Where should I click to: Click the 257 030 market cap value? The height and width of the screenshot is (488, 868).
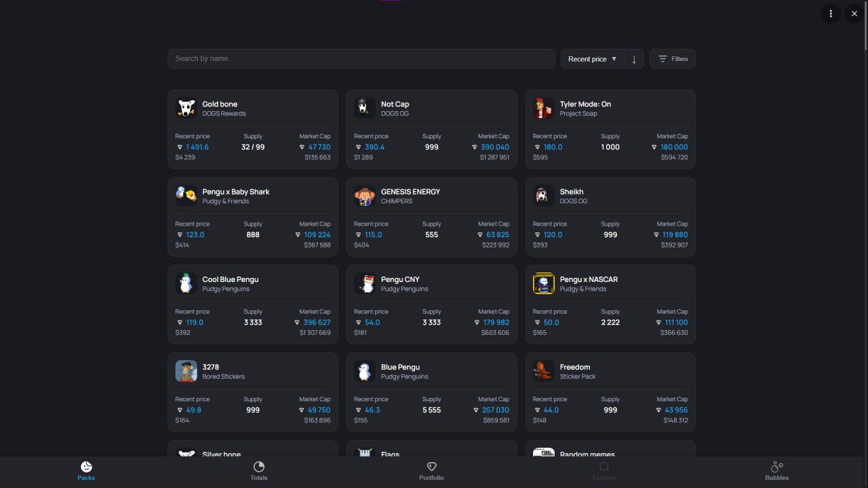[495, 410]
